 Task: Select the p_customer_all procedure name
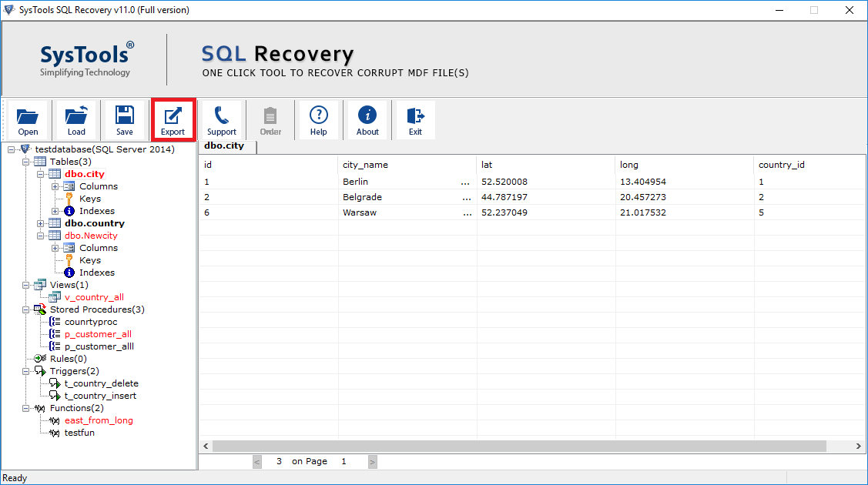pos(98,334)
